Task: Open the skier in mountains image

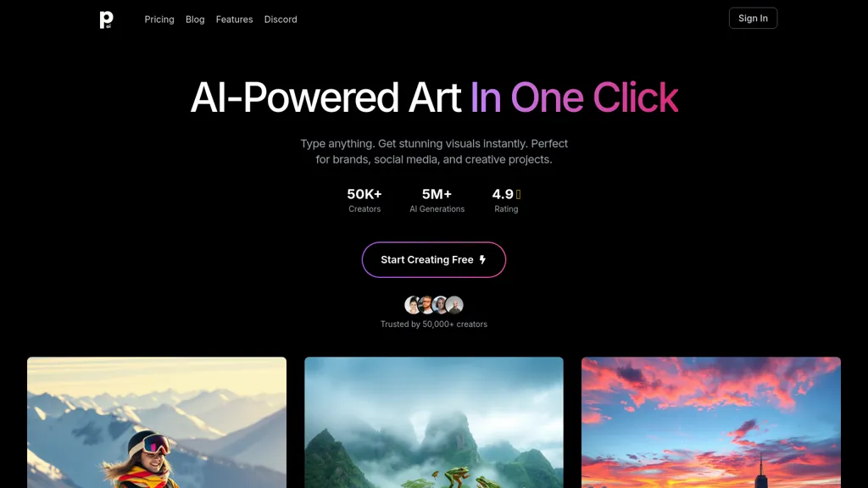Action: point(157,422)
